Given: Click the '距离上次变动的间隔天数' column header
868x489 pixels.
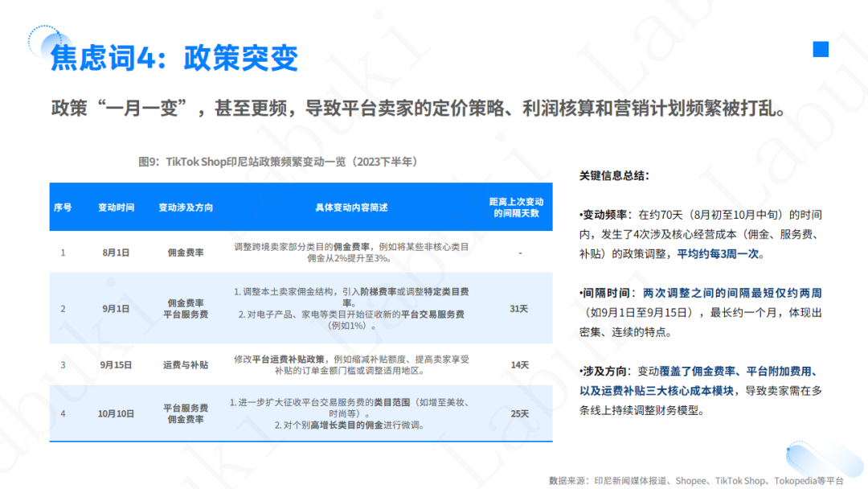Looking at the screenshot, I should pos(516,208).
